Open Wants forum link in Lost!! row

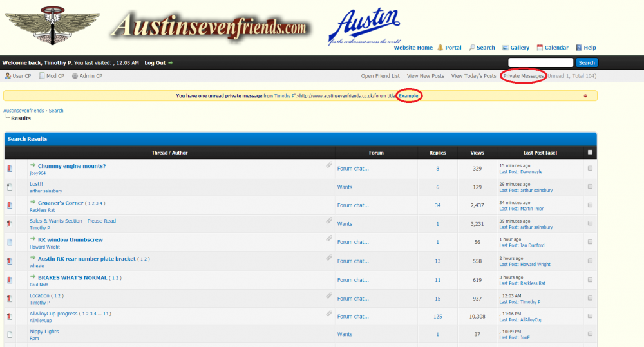[x=345, y=187]
